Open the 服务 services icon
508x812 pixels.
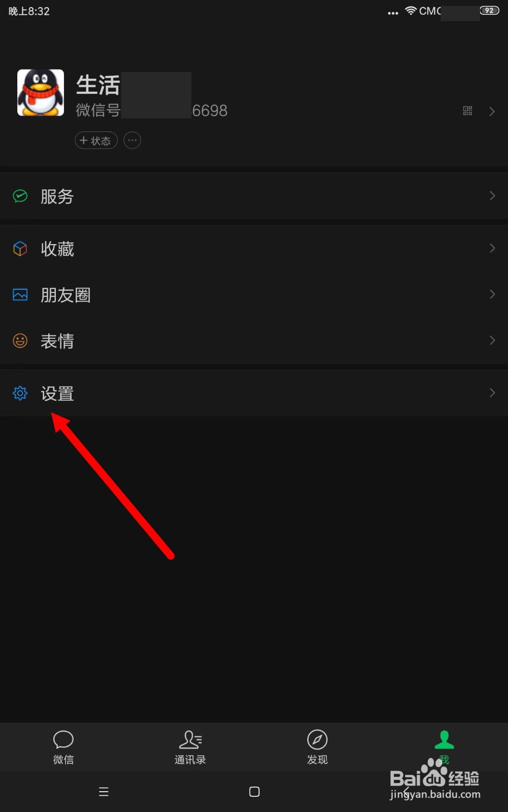pos(20,196)
